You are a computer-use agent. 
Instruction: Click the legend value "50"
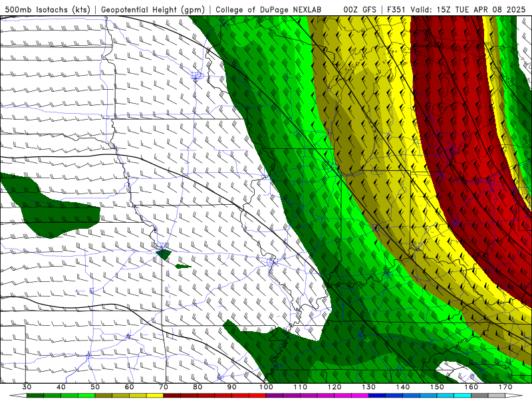coord(95,387)
